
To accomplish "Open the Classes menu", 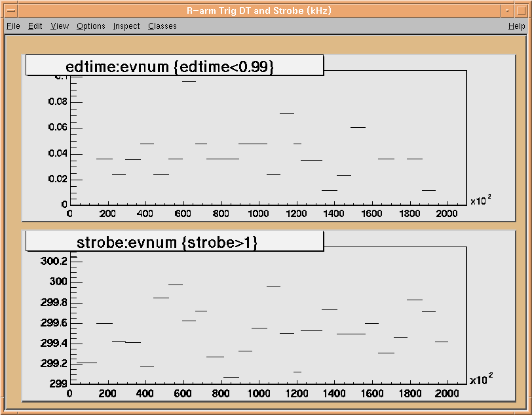I will (x=162, y=26).
